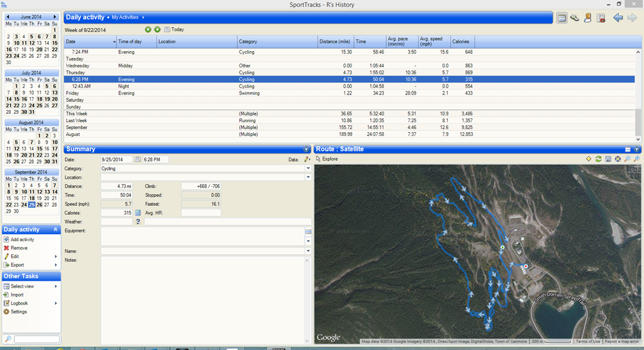Open the Summary panel header dropdown

(306, 149)
